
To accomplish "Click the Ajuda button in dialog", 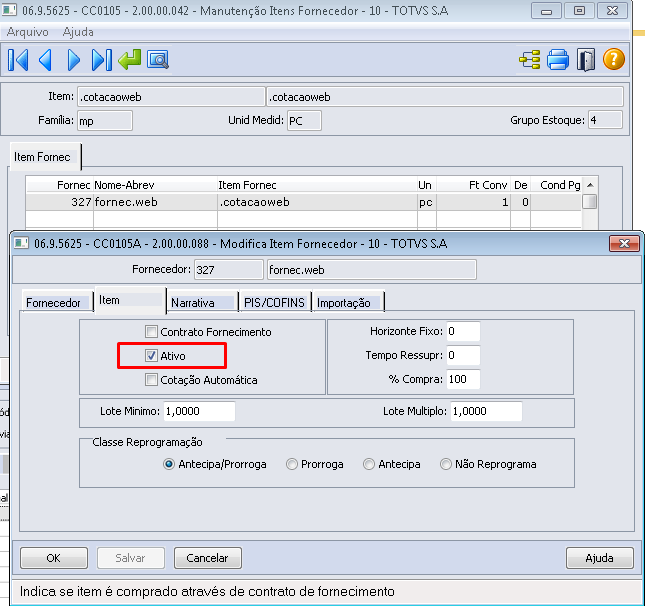I will (x=599, y=558).
